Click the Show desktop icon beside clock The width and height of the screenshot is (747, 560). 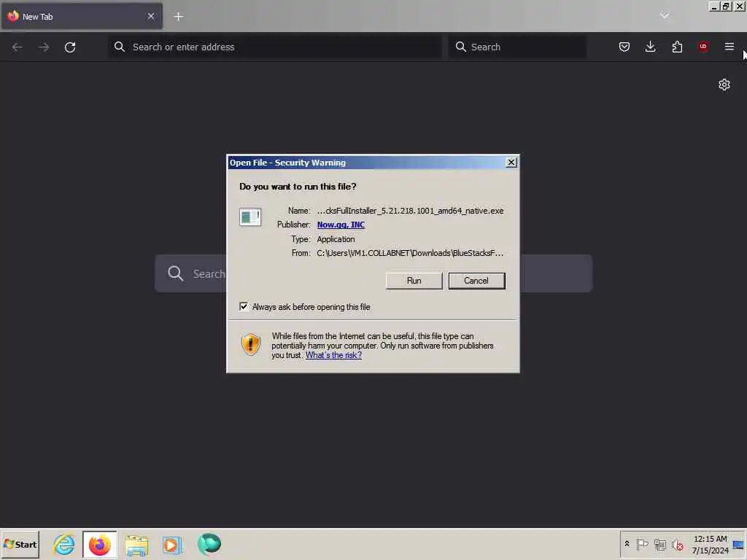coord(738,544)
